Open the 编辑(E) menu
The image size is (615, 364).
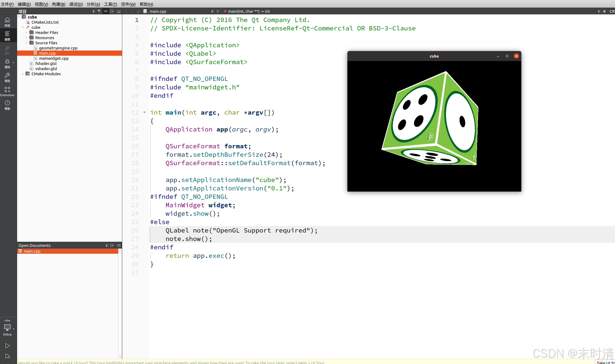(x=24, y=4)
